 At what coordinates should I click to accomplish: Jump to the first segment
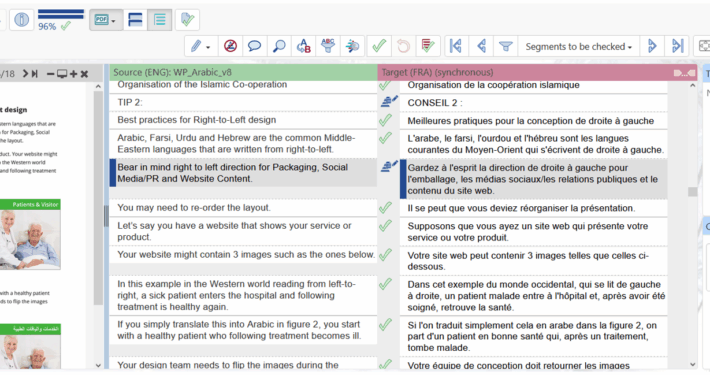(x=456, y=46)
